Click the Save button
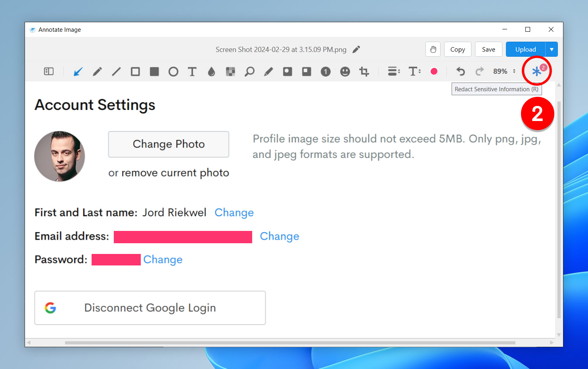This screenshot has width=588, height=369. [x=488, y=49]
